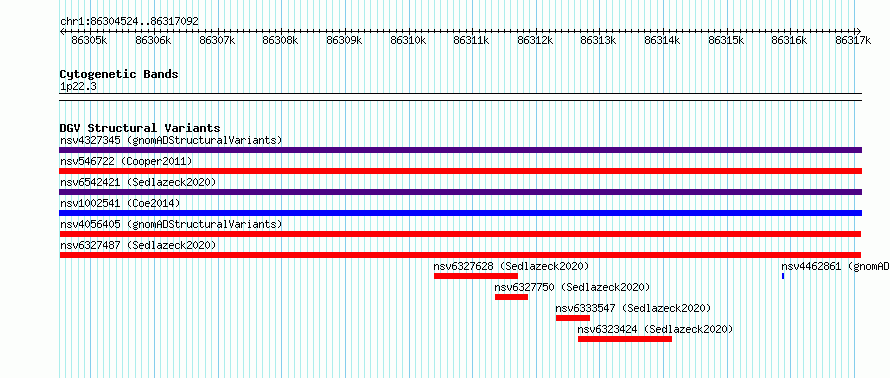The width and height of the screenshot is (890, 378).
Task: Click the short red bar under nsv6327750
Action: 511,297
